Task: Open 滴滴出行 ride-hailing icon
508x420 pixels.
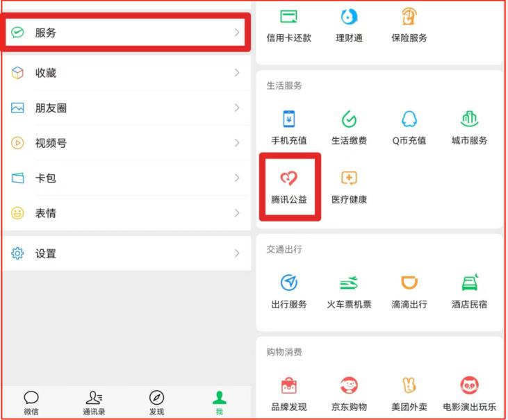Action: tap(409, 282)
